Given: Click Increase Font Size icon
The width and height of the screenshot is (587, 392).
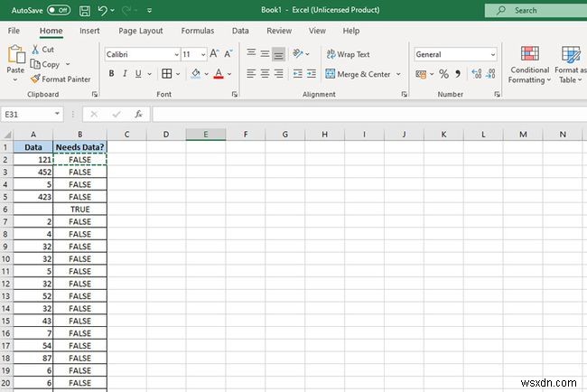Looking at the screenshot, I should pyautogui.click(x=214, y=53).
